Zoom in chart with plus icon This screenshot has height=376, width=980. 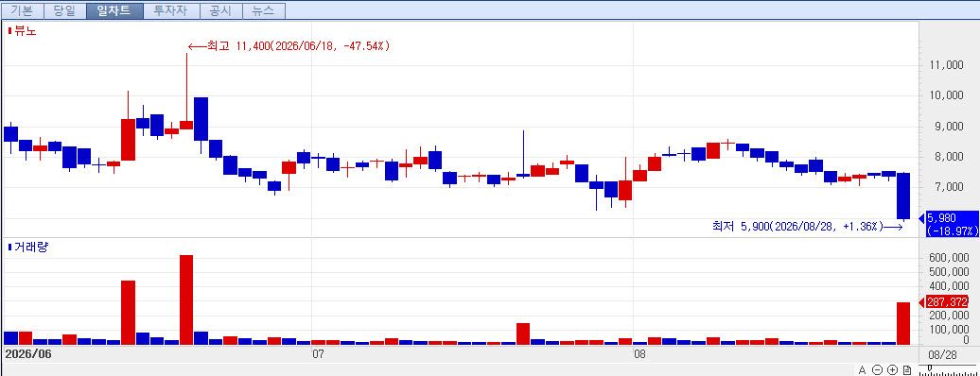[892, 369]
